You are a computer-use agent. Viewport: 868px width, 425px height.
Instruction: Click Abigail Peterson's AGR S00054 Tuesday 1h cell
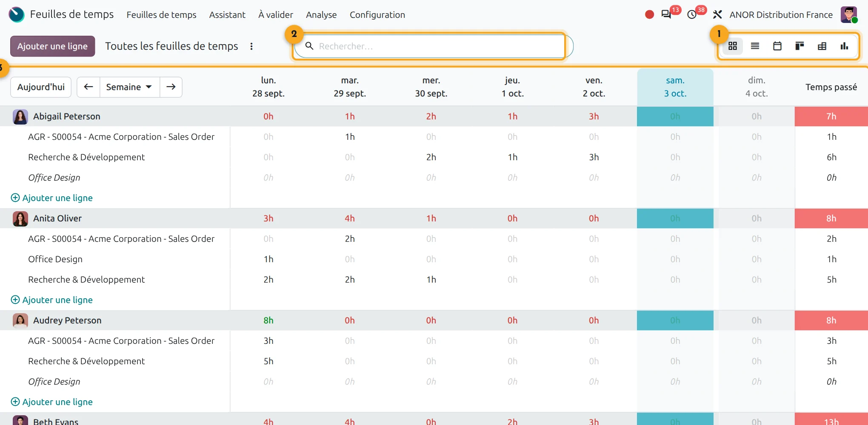coord(350,137)
